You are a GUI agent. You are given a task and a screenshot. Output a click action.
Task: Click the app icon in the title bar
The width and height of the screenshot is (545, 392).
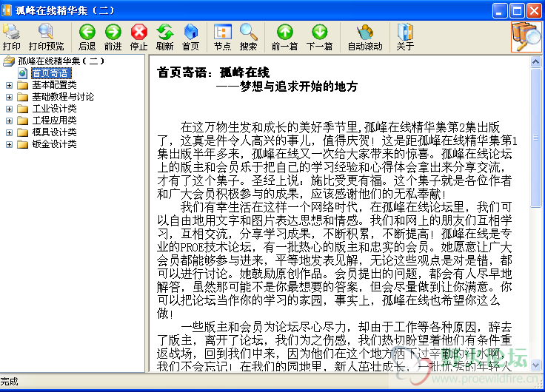7,10
